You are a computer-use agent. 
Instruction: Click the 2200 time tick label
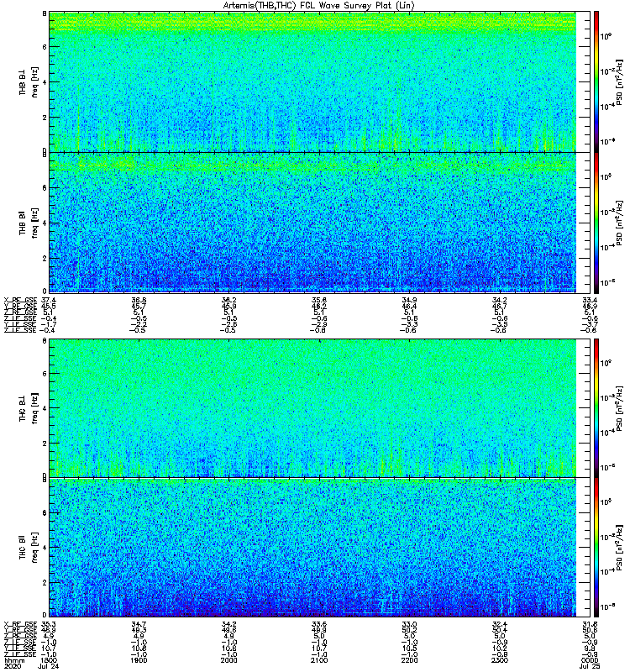pyautogui.click(x=409, y=660)
